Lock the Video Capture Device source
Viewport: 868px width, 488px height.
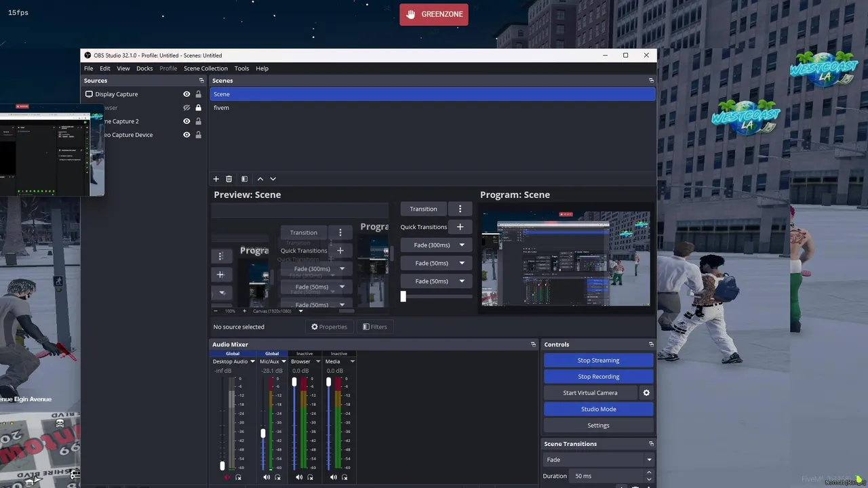[198, 135]
